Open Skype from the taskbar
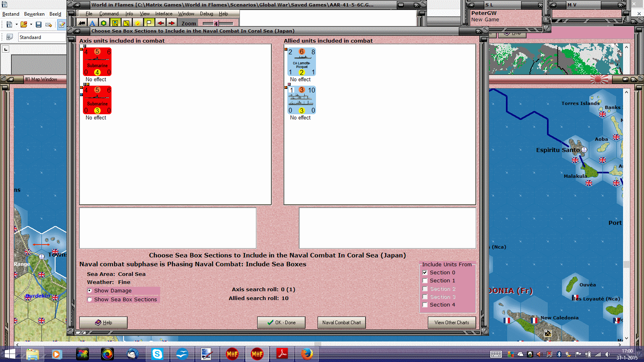Viewport: 644px width, 362px height. point(157,354)
